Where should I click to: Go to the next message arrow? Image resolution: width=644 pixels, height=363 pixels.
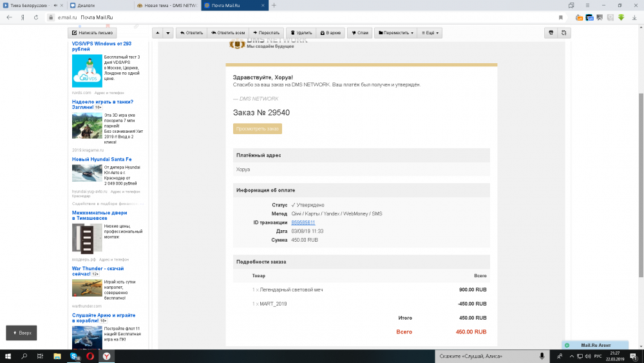tap(168, 32)
